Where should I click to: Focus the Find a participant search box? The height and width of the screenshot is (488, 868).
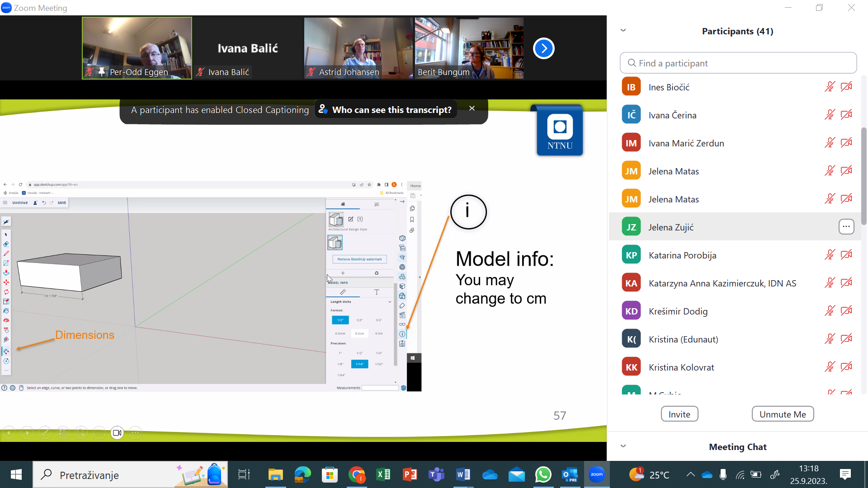(x=738, y=63)
